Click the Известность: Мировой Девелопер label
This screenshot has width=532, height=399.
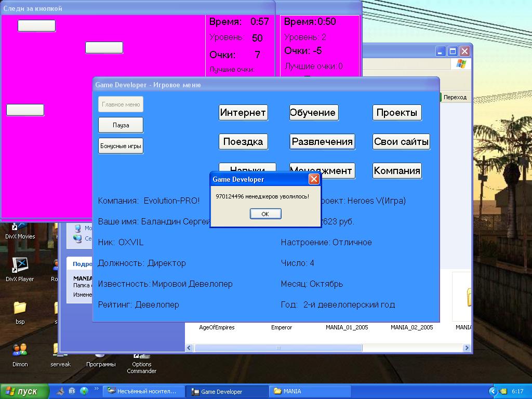[x=165, y=284]
